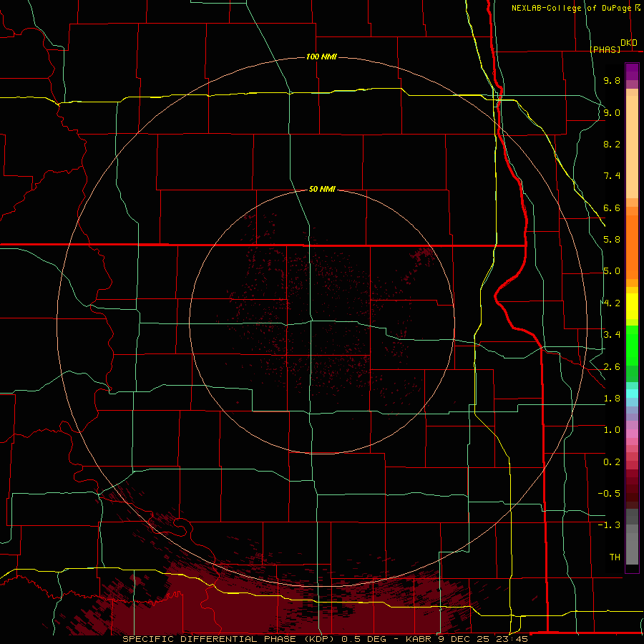Viewport: 644px width, 644px height.
Task: Select the 1.8 scale value
Action: [x=612, y=399]
